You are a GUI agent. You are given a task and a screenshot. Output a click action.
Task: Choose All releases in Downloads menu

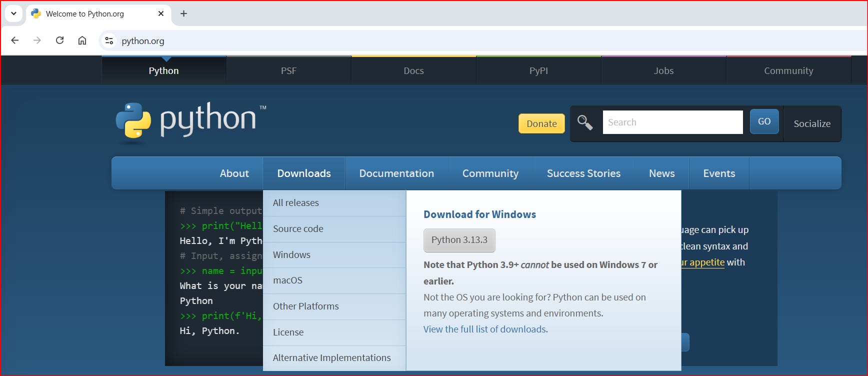(334, 203)
